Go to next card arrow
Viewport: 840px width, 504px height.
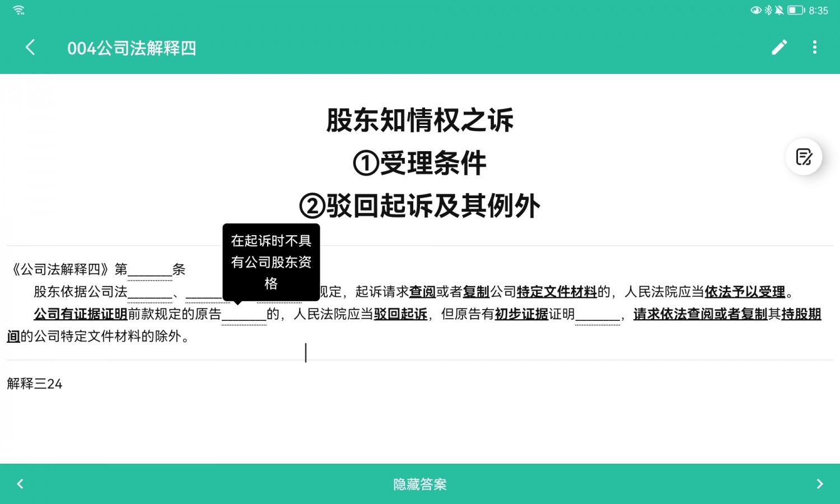[x=819, y=484]
